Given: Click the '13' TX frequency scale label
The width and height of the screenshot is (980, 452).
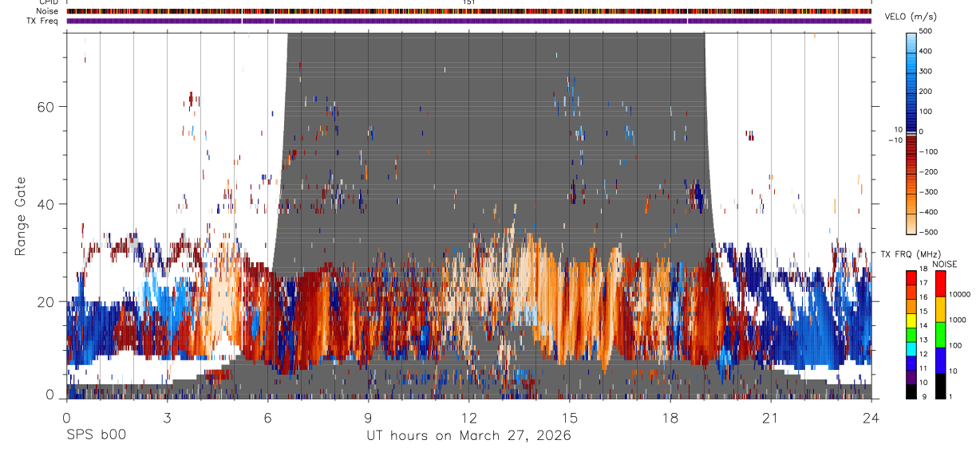Looking at the screenshot, I should pos(923,340).
